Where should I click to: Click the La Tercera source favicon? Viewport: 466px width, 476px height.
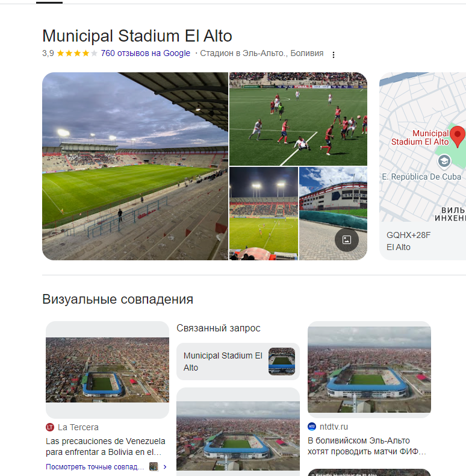[50, 427]
